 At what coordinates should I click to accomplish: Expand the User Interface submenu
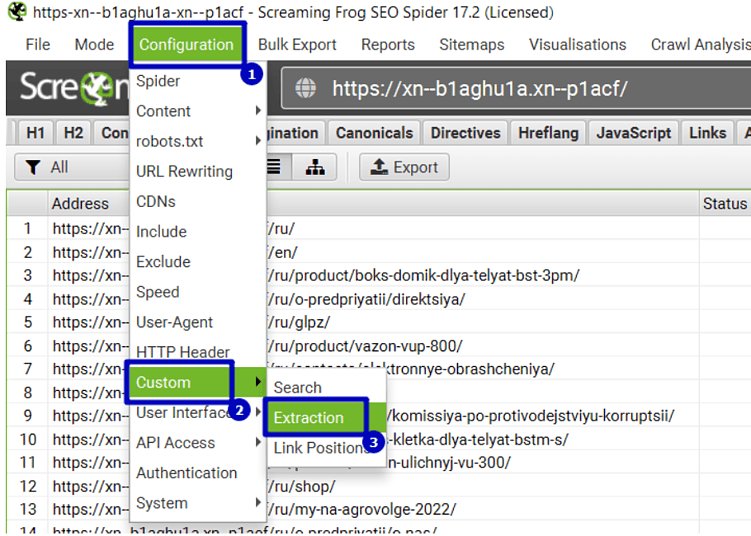pyautogui.click(x=197, y=412)
